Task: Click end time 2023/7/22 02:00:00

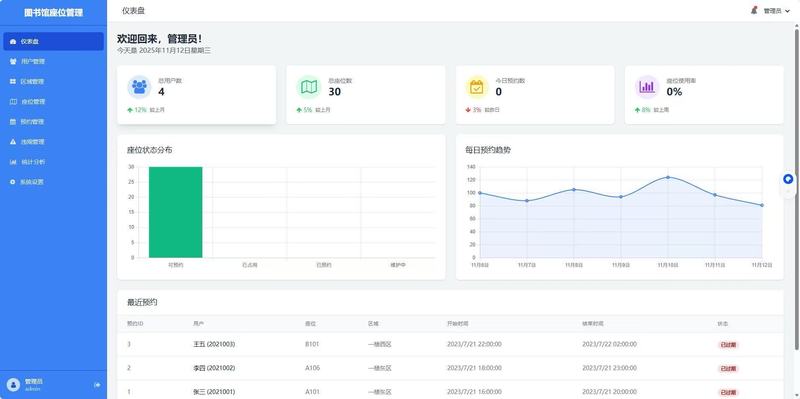Action: 609,344
